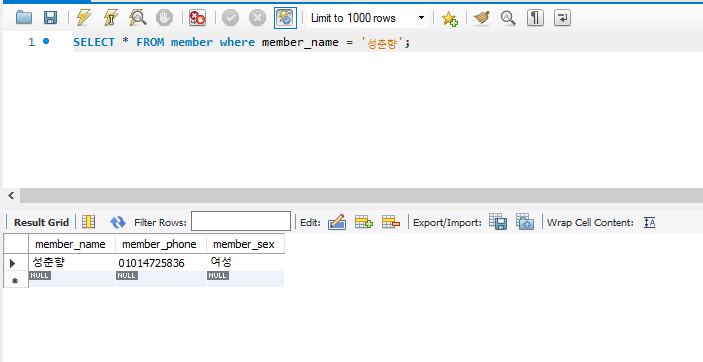
Task: Focus the Filter Rows input
Action: coord(241,222)
